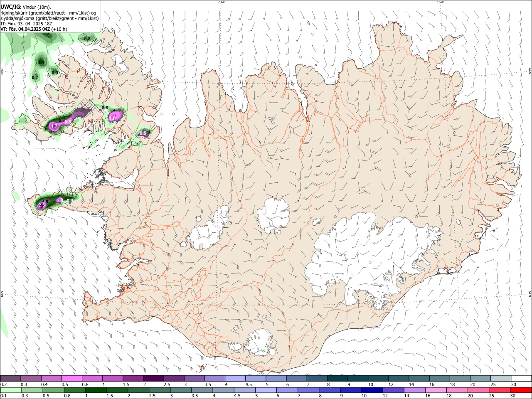The image size is (532, 399).
Task: Click the light lavender swatch above top-row label 4
Action: pos(235,379)
